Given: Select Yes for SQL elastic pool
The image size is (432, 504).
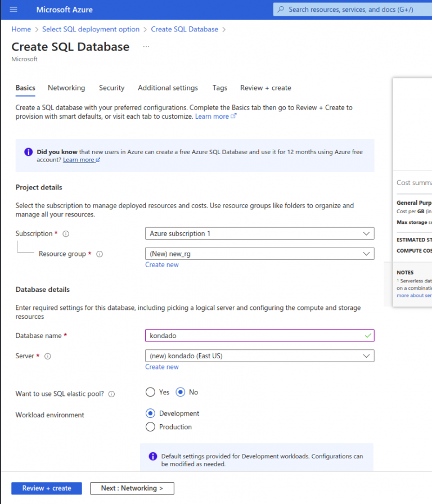Looking at the screenshot, I should coord(150,392).
